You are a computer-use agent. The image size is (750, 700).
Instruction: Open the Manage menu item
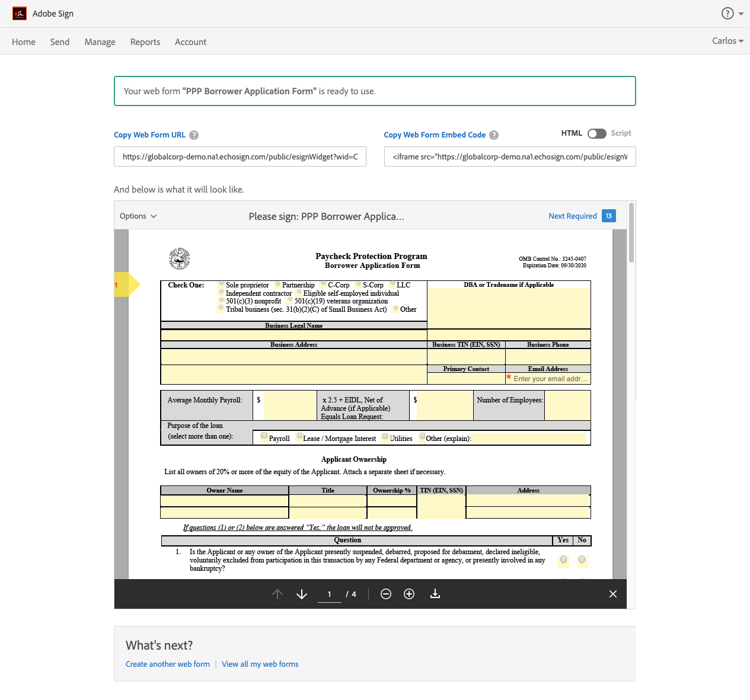pyautogui.click(x=100, y=42)
